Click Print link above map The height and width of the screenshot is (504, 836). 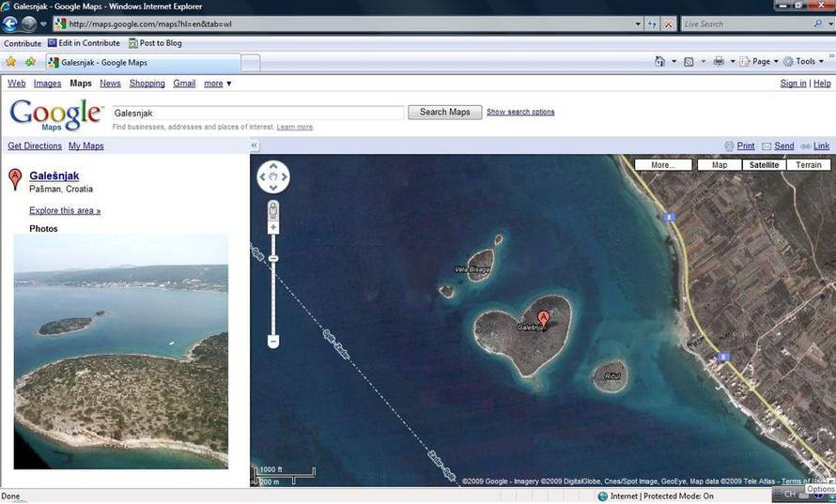point(746,145)
